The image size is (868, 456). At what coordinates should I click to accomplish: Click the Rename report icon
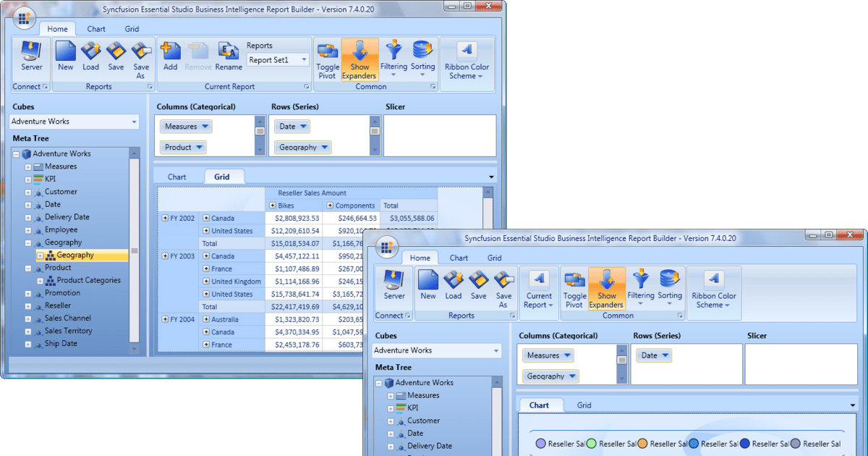pyautogui.click(x=228, y=54)
